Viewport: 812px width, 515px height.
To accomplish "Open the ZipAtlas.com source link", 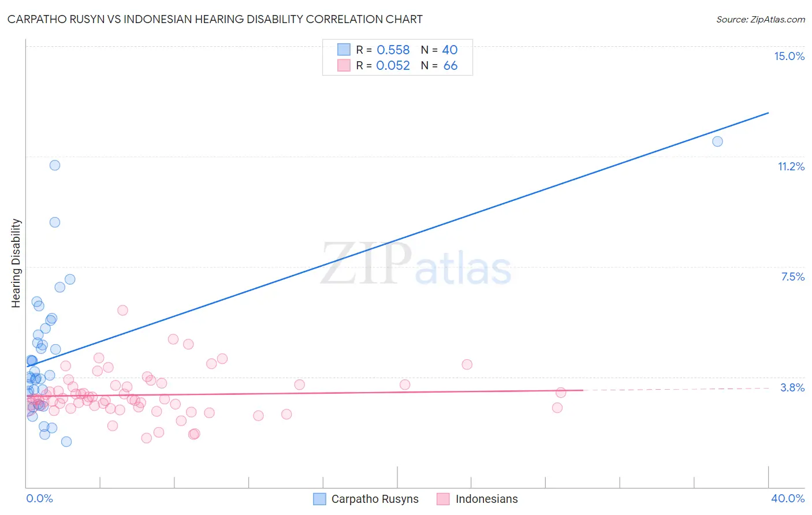I will [x=760, y=19].
